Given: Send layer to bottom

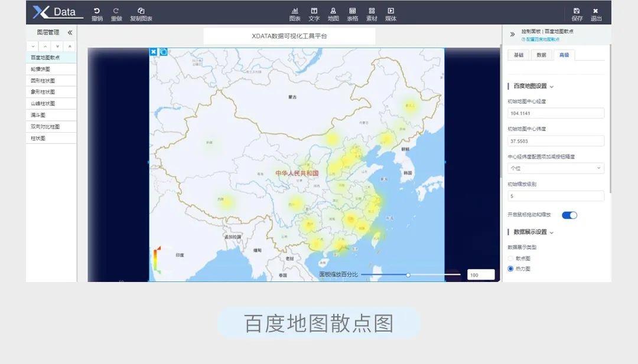Looking at the screenshot, I should tap(57, 47).
